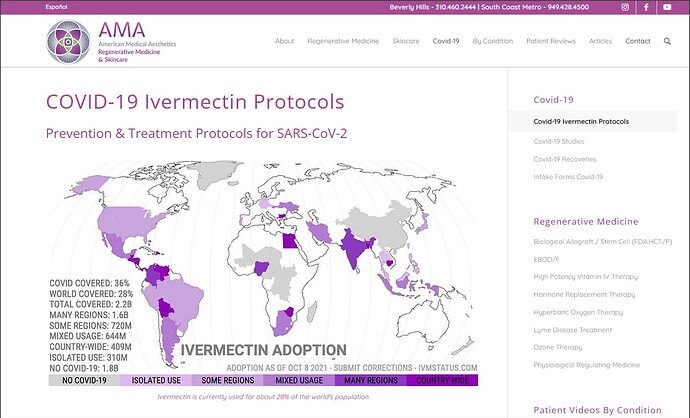Open Lyme Disease Treatment link
The height and width of the screenshot is (418, 690).
[x=573, y=330]
